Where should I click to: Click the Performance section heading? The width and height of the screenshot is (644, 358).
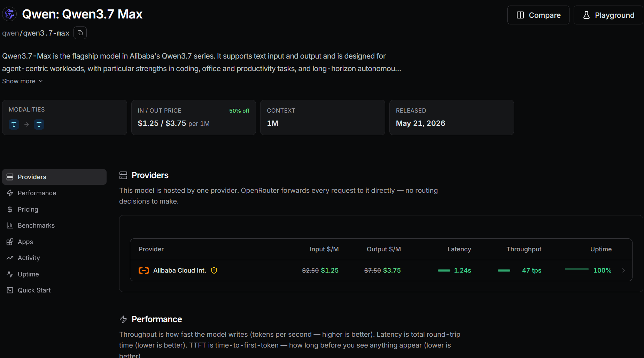click(x=157, y=319)
